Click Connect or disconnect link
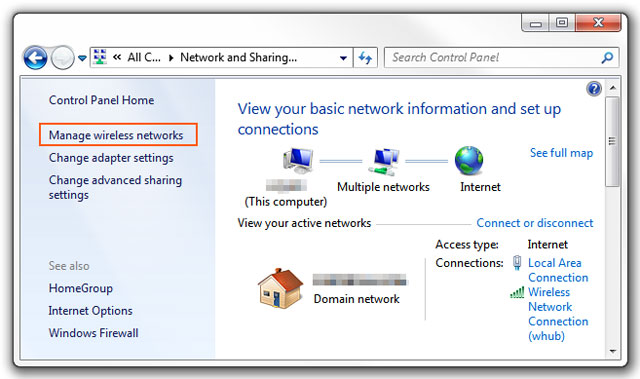The image size is (640, 379). click(535, 223)
